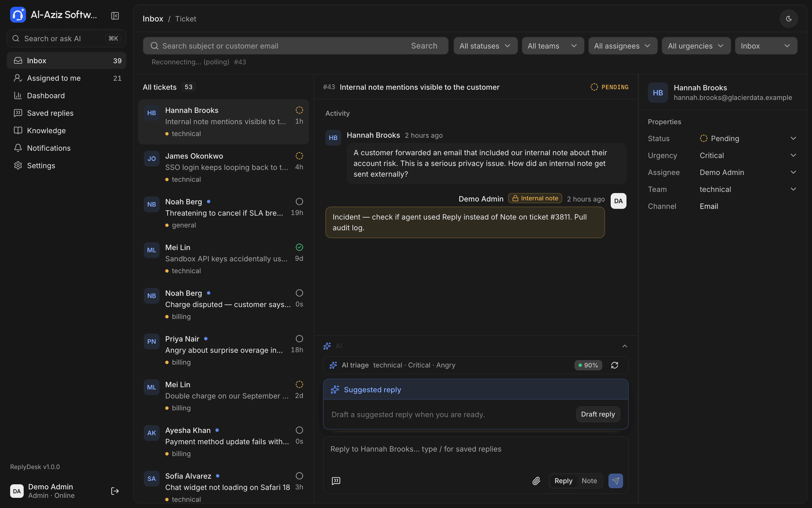Switch composer to Note mode
Viewport: 812px width, 508px height.
click(x=589, y=481)
